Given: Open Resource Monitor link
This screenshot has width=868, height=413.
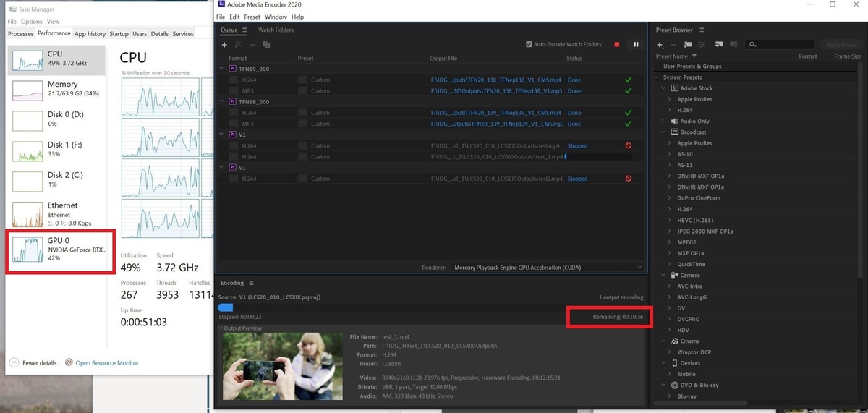Looking at the screenshot, I should point(107,363).
